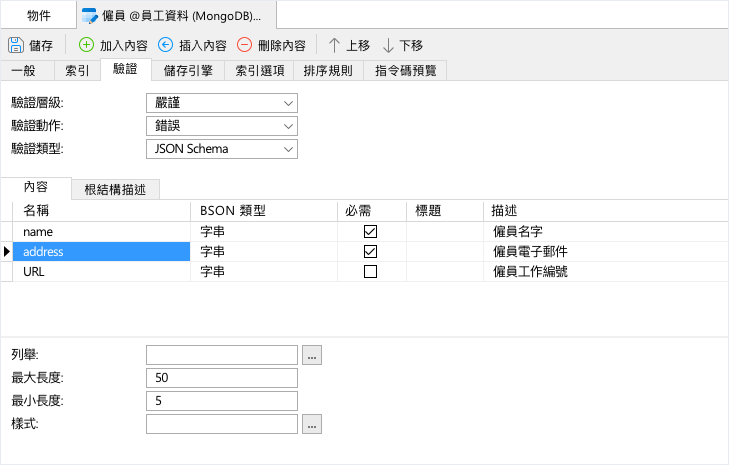Enable the 必需 checkbox for URL

click(370, 272)
